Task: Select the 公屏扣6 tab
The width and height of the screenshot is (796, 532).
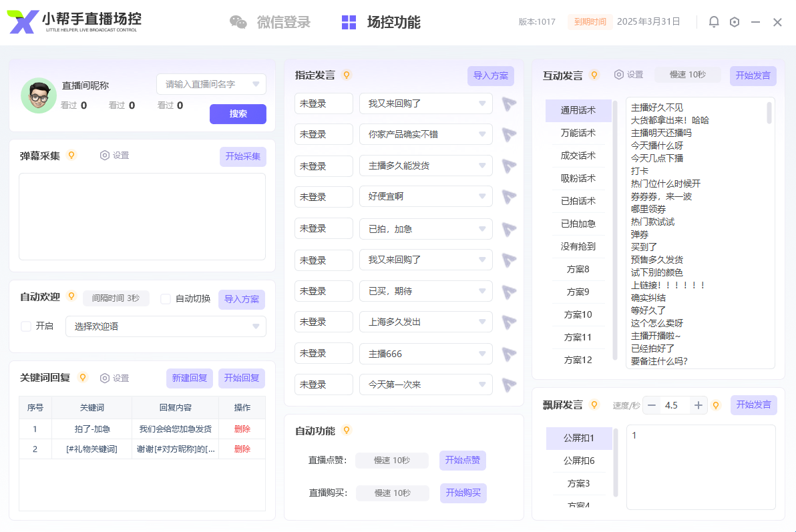Action: pyautogui.click(x=578, y=460)
